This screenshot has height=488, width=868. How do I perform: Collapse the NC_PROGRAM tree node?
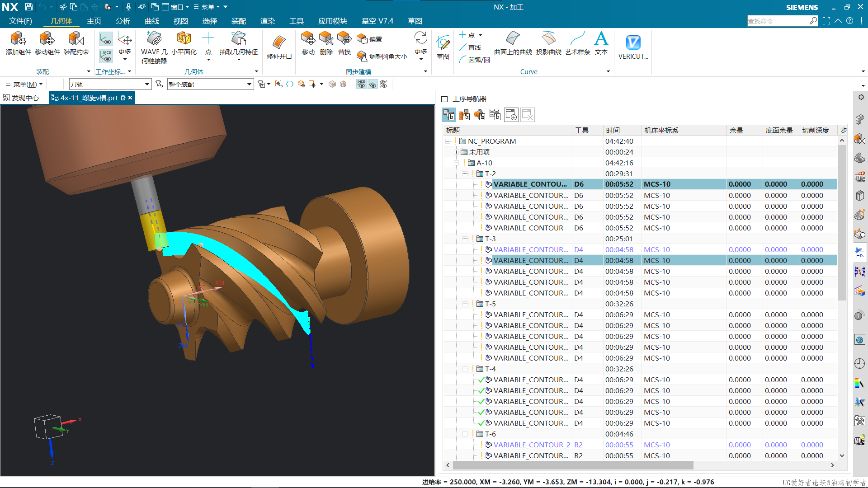448,141
